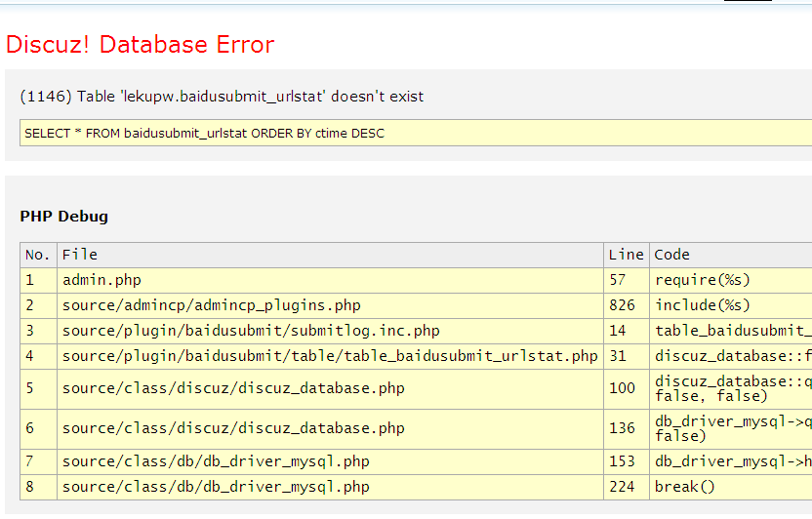Click the 'PHP Debug' heading
The height and width of the screenshot is (519, 812).
63,217
